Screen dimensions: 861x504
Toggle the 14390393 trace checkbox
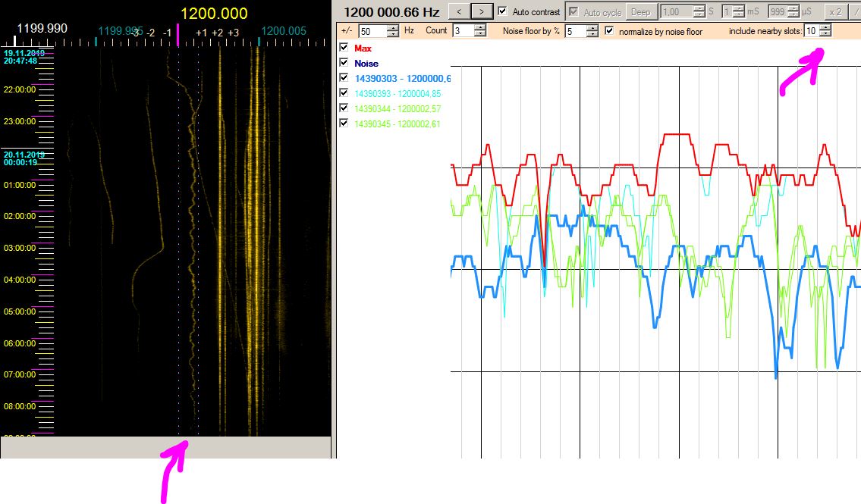click(x=344, y=92)
